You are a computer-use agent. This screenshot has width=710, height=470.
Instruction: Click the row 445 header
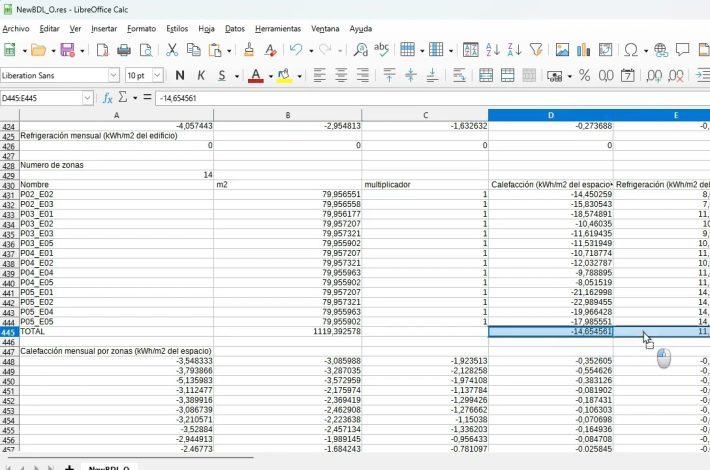9,331
